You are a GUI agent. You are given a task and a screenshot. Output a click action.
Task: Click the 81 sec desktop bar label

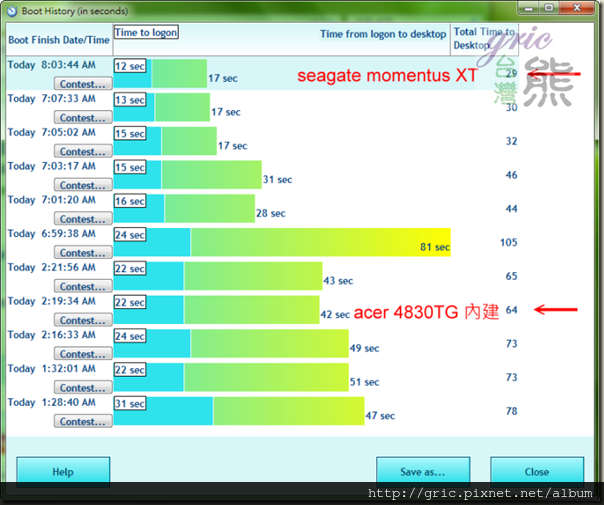coord(435,247)
